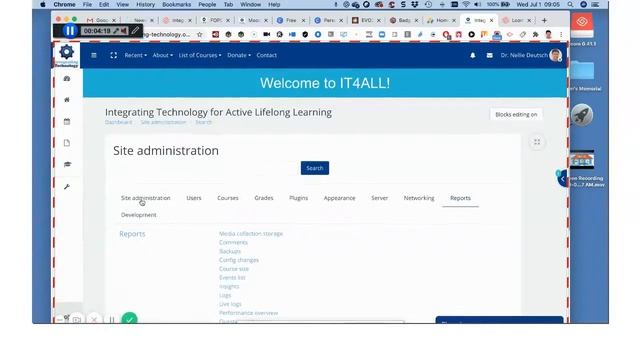The image size is (640, 360).
Task: Open the graduation cap courses icon
Action: click(x=67, y=164)
